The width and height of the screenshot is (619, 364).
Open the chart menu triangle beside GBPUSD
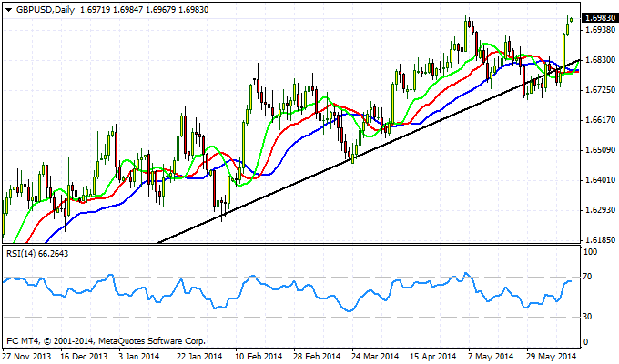point(9,10)
